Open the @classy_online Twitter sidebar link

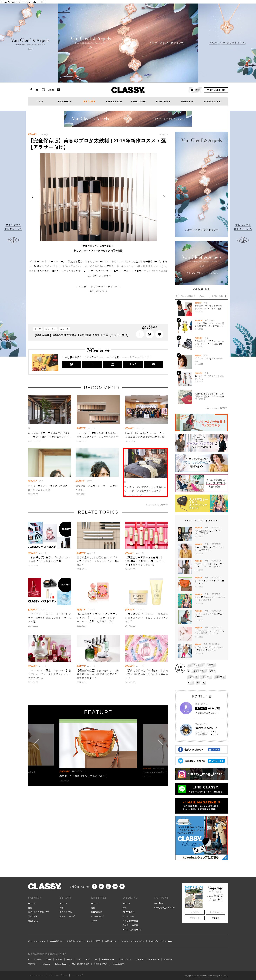tap(202, 761)
